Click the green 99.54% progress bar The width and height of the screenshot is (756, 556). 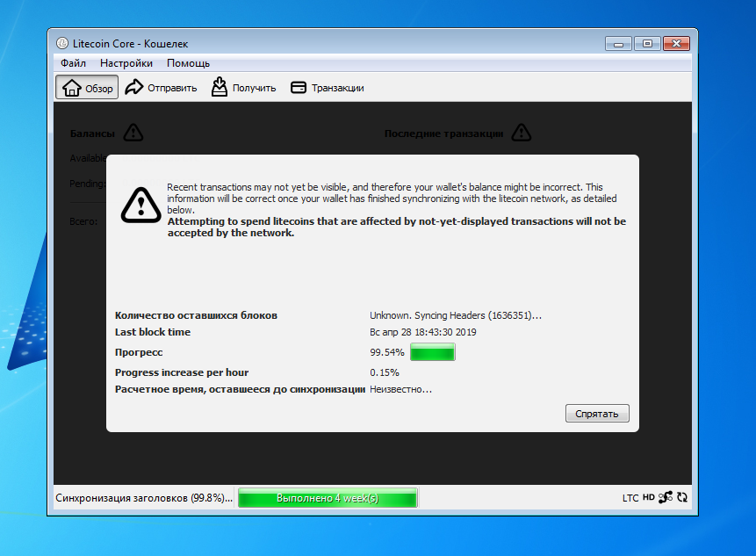[433, 352]
